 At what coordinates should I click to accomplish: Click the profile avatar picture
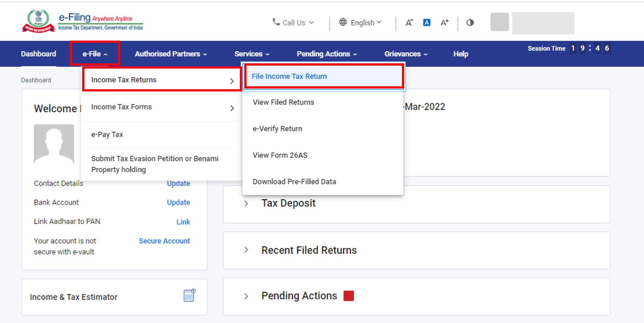tap(54, 144)
